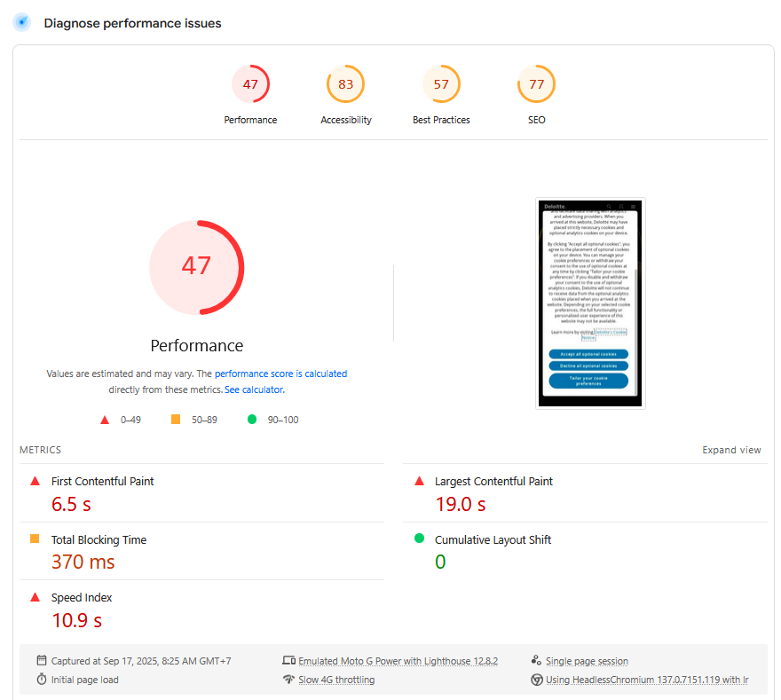Click the session icon beside Single page session
The width and height of the screenshot is (781, 700).
coord(536,660)
